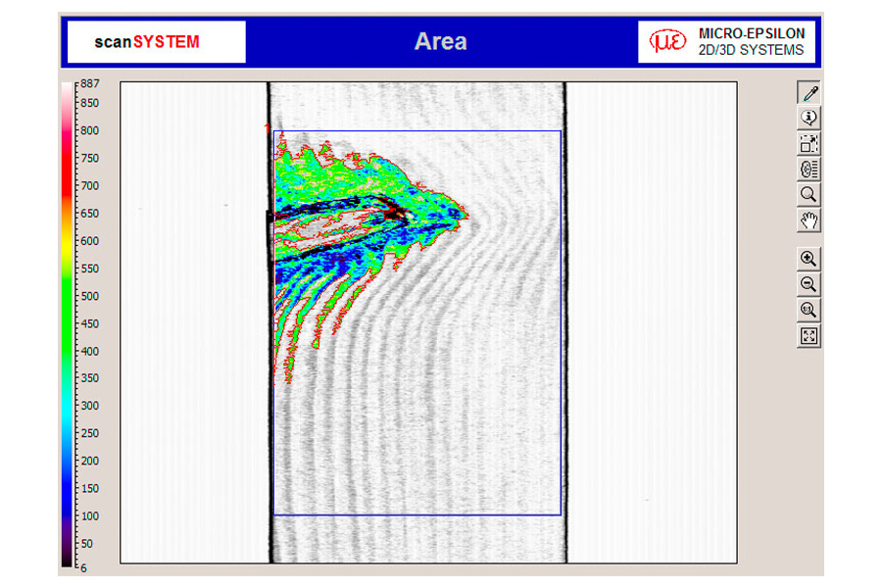
Task: Click the bottom edge of blue selection rectangle
Action: point(416,514)
